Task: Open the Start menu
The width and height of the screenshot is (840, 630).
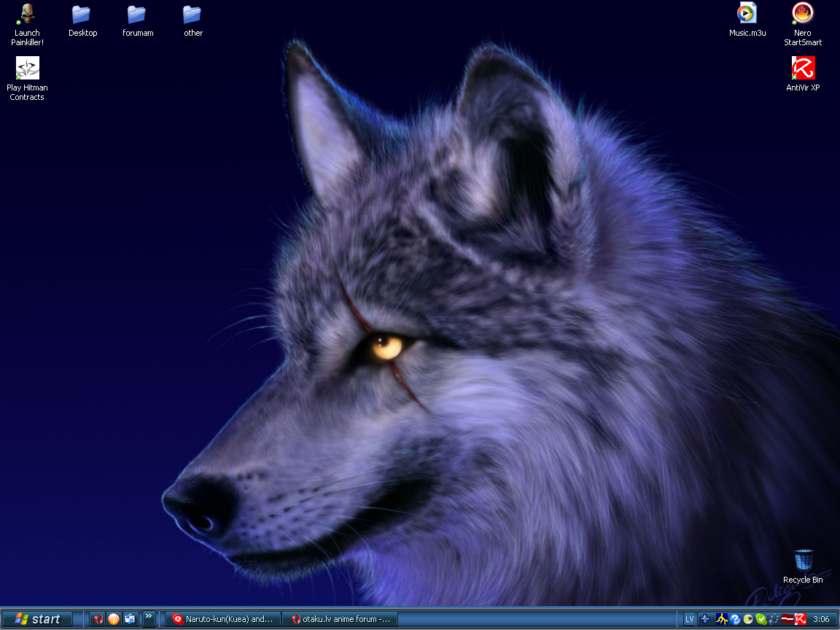Action: pos(37,619)
